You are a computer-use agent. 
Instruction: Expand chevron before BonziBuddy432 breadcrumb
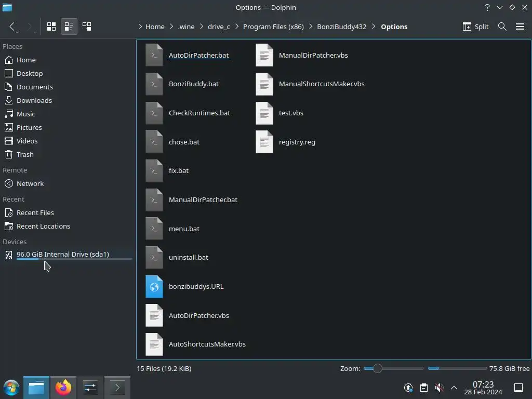pyautogui.click(x=311, y=26)
